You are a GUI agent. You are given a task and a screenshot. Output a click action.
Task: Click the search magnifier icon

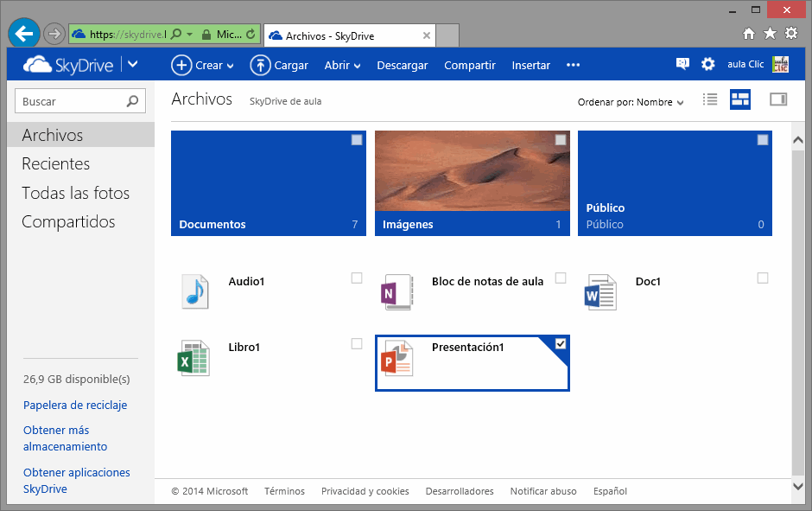tap(132, 101)
